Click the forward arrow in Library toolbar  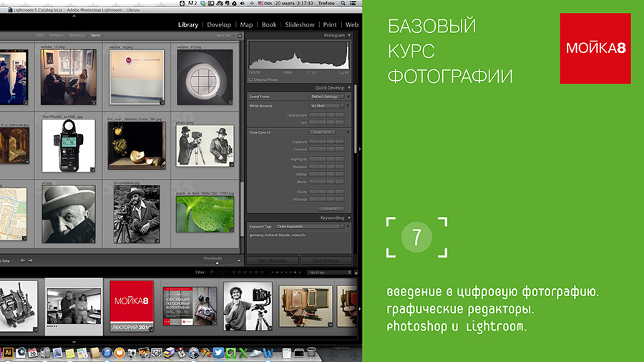[30, 260]
